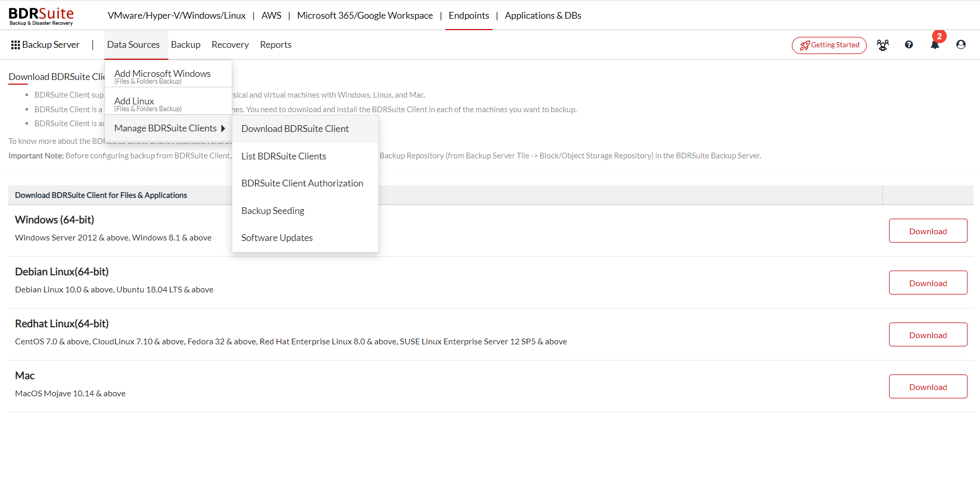Screen dimensions: 980x483
Task: Click the Redhat Linux(64-bit) heading
Action: point(62,324)
